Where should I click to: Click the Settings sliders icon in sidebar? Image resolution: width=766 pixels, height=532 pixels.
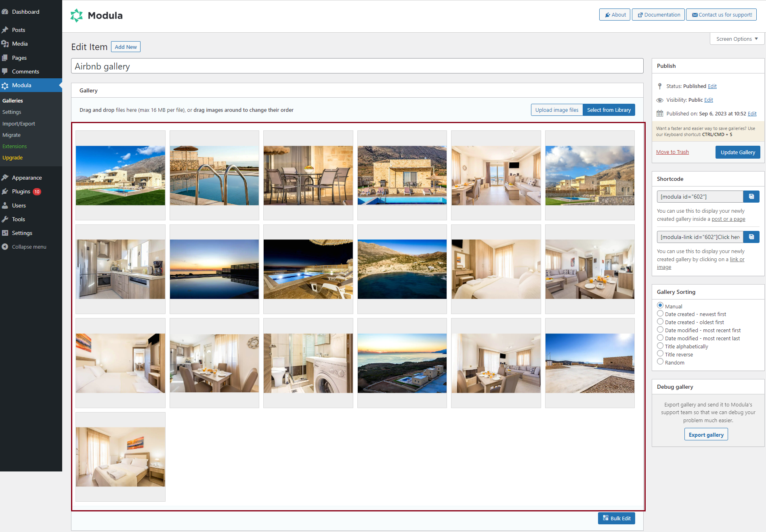point(5,233)
